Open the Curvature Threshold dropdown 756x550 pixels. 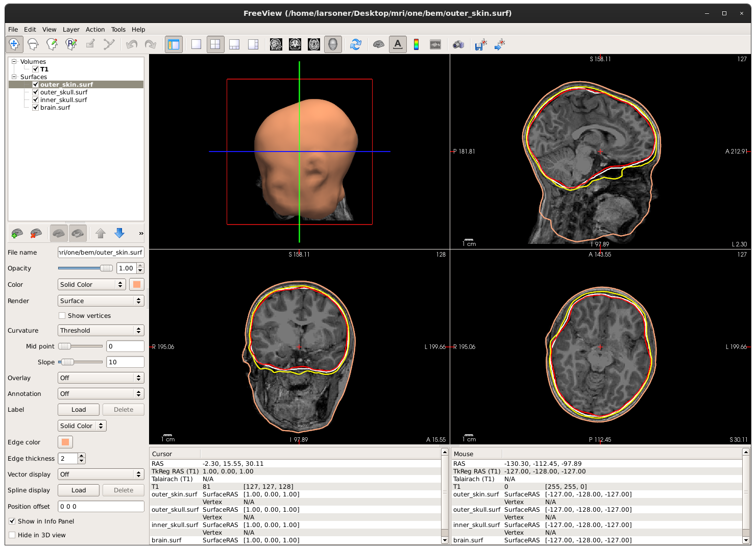point(101,331)
